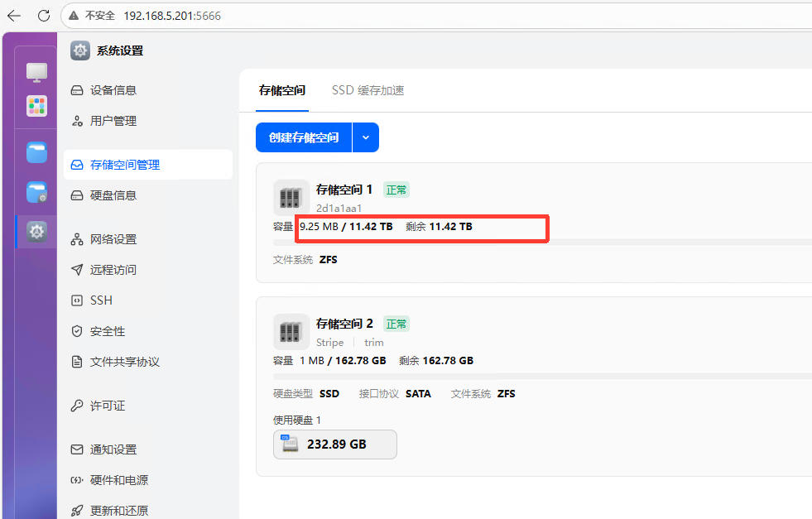This screenshot has height=519, width=812.
Task: Click the SSD drive icon in disk tile
Action: 290,444
